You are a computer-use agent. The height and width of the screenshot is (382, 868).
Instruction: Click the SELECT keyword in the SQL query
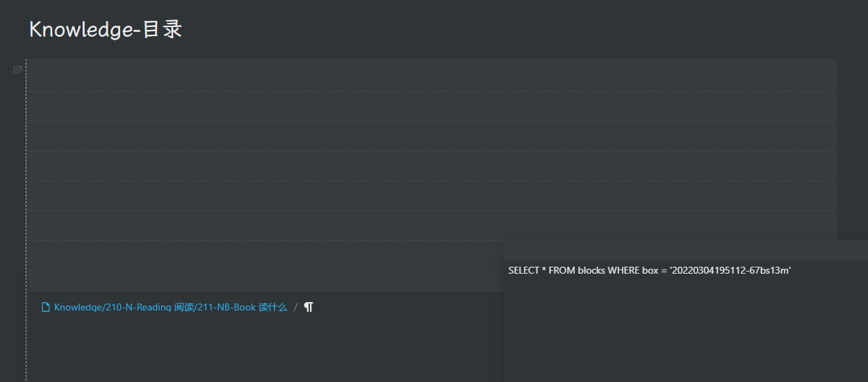click(x=523, y=270)
